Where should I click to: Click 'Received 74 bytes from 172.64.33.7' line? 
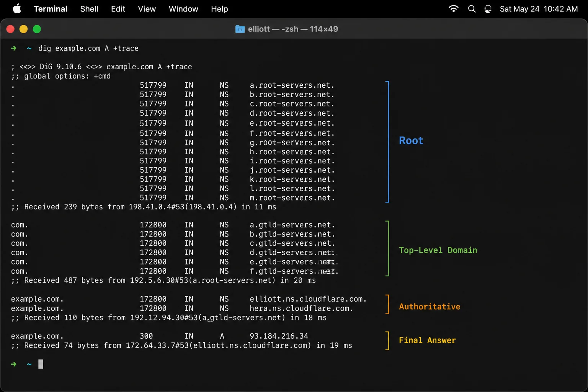(x=181, y=345)
